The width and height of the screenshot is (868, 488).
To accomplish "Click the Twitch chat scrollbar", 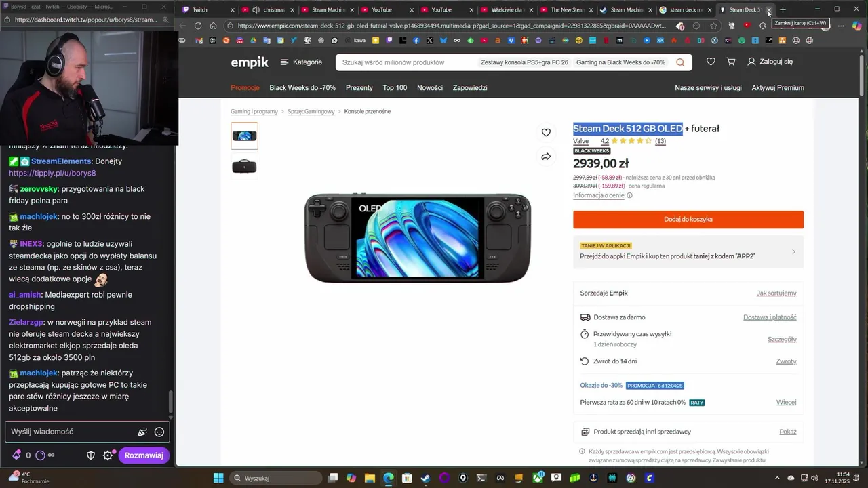I will [171, 403].
